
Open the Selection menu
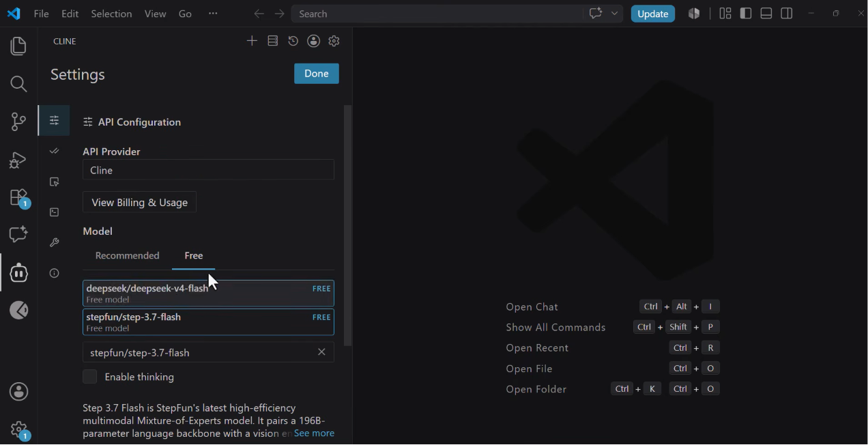[x=111, y=14]
